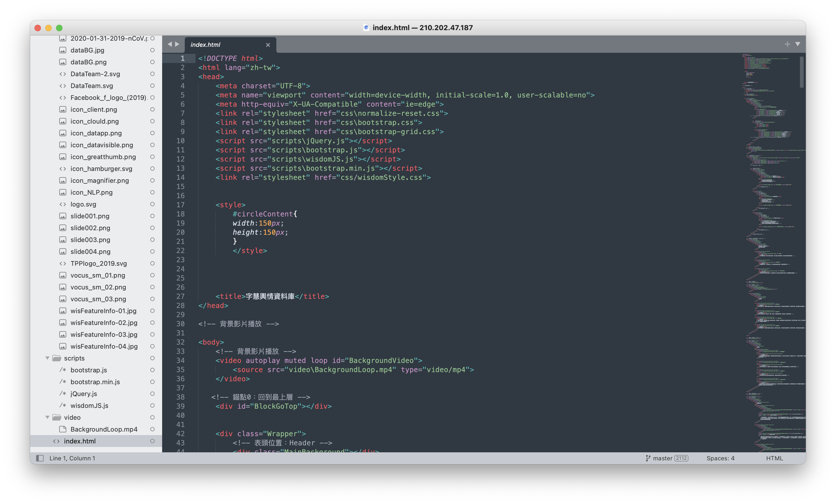
Task: Go to next tab with right arrow
Action: tap(177, 44)
